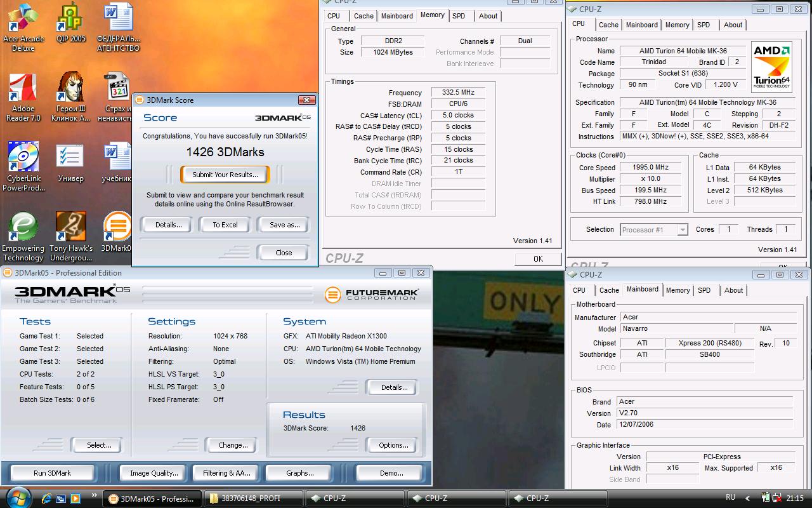The height and width of the screenshot is (508, 812).
Task: Launch QIP 2005 from desktop
Action: [70, 23]
